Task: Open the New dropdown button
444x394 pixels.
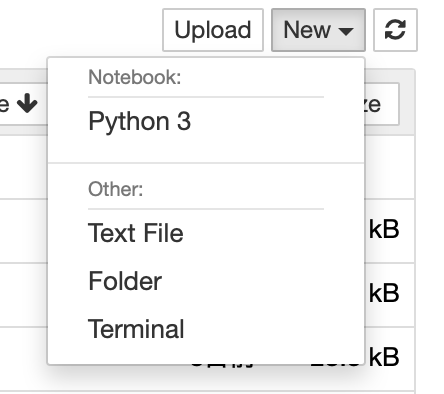Action: 318,30
